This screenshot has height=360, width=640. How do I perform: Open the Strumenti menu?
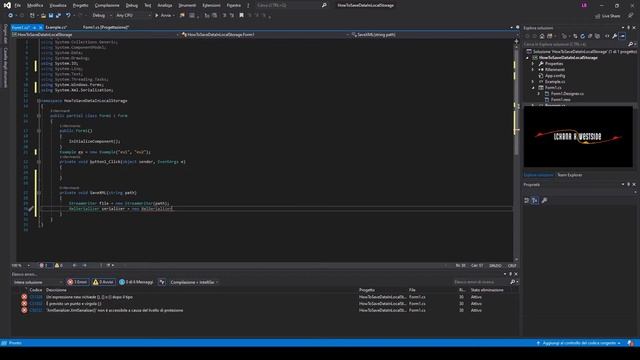pos(187,5)
